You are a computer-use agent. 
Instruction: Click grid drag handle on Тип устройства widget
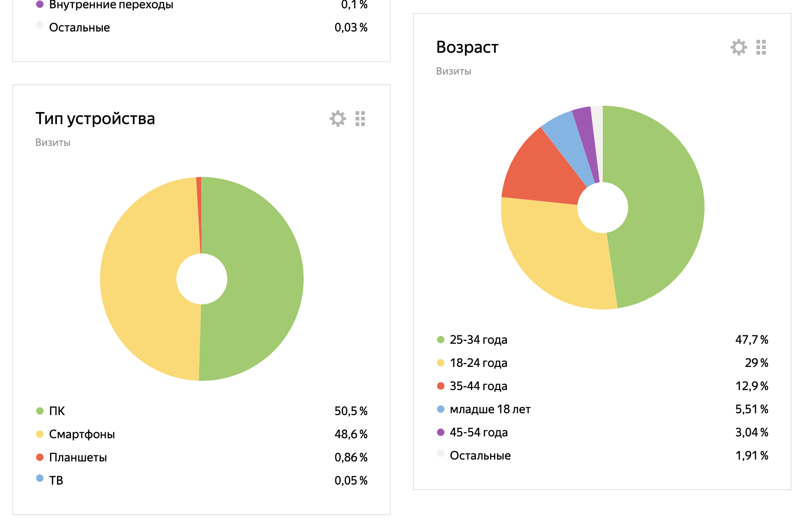360,119
